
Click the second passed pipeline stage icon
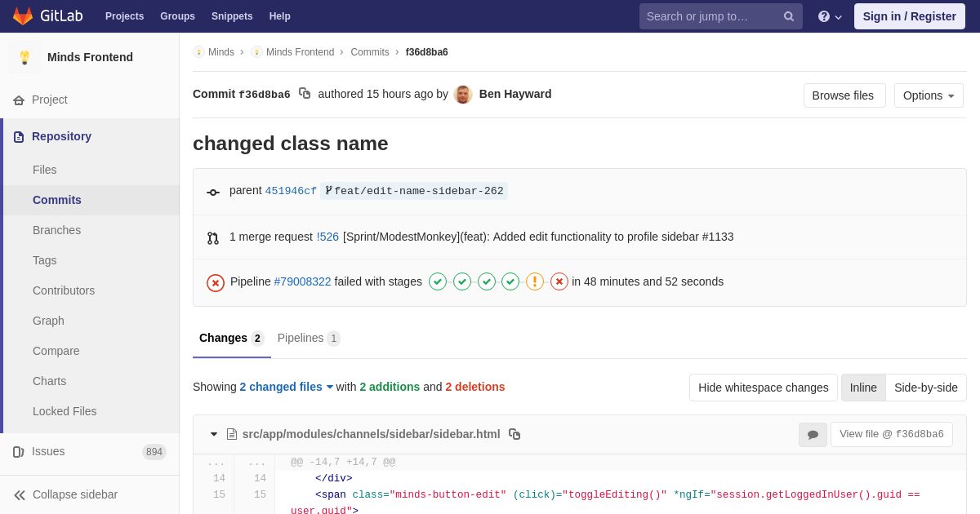[x=462, y=281]
